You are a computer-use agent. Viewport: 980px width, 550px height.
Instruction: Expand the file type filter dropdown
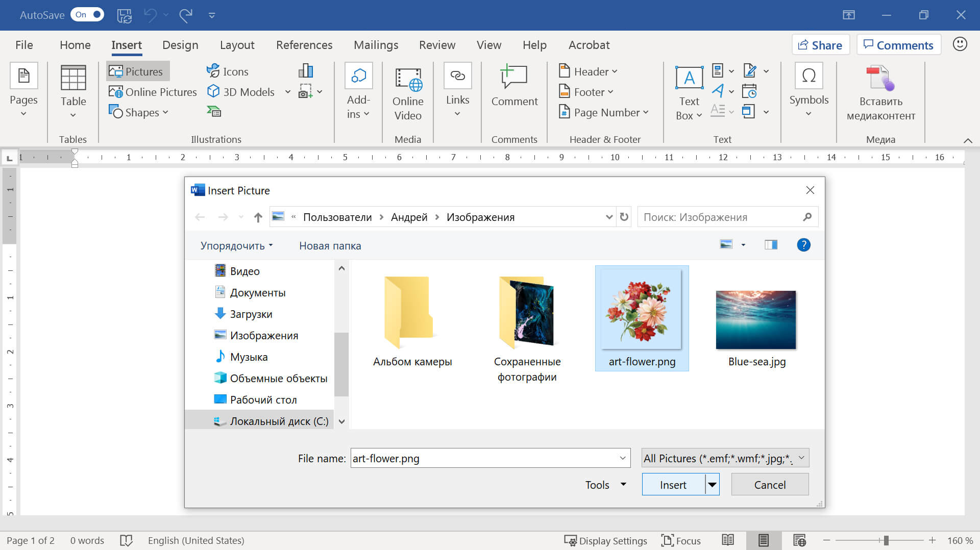tap(801, 458)
